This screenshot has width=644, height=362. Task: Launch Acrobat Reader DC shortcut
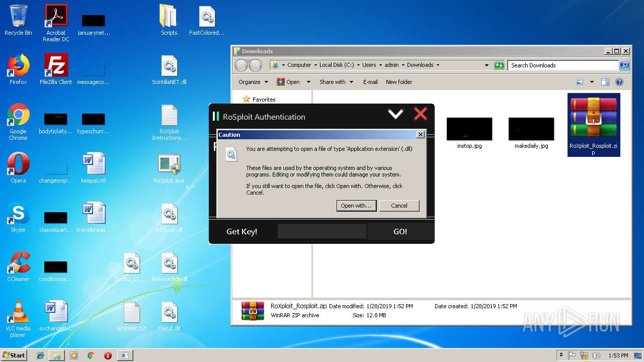tap(56, 23)
